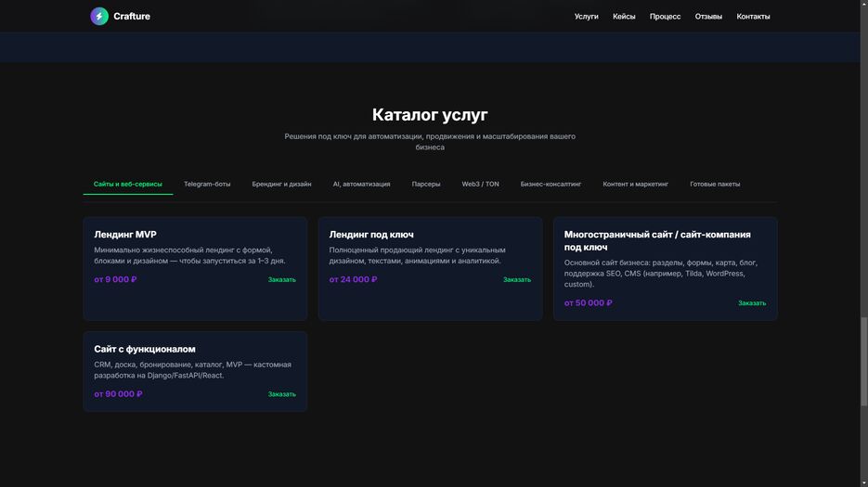
Task: Switch to the Брендинг и дизайн tab
Action: point(282,184)
